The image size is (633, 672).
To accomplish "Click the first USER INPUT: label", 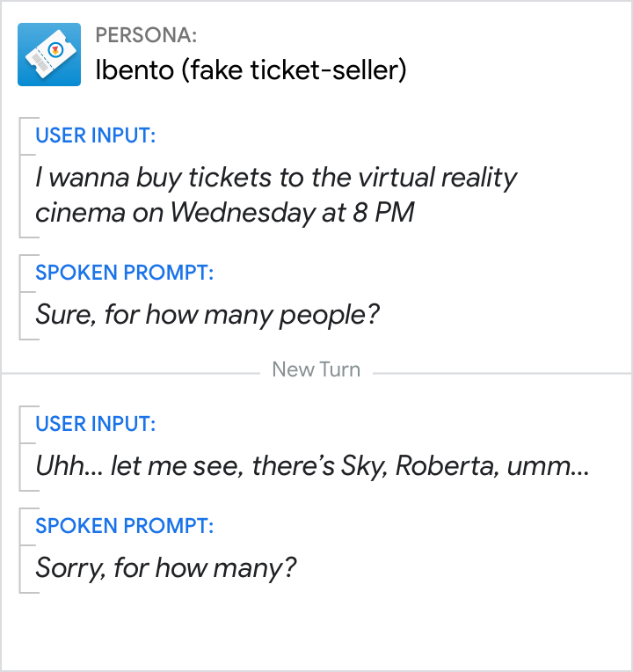I will click(x=95, y=135).
